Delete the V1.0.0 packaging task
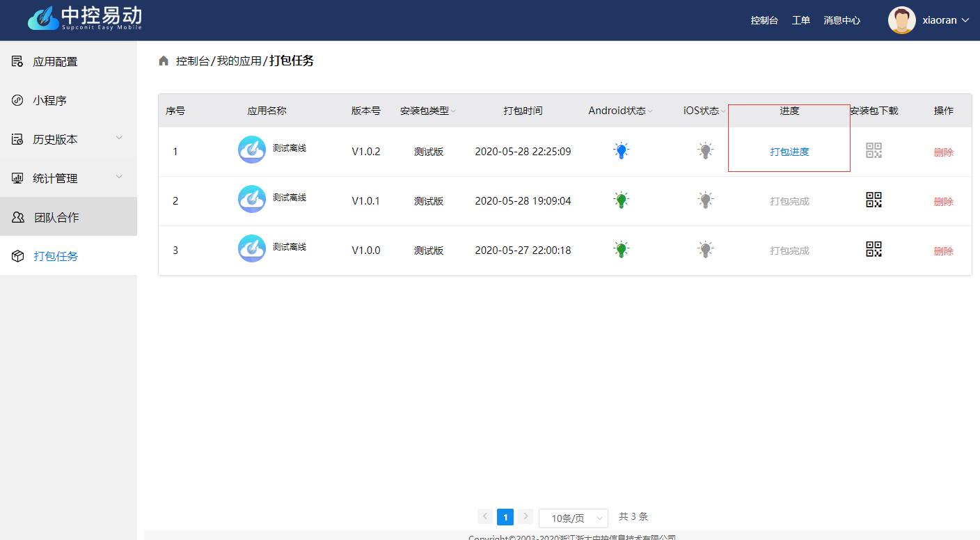This screenshot has width=980, height=540. tap(943, 251)
